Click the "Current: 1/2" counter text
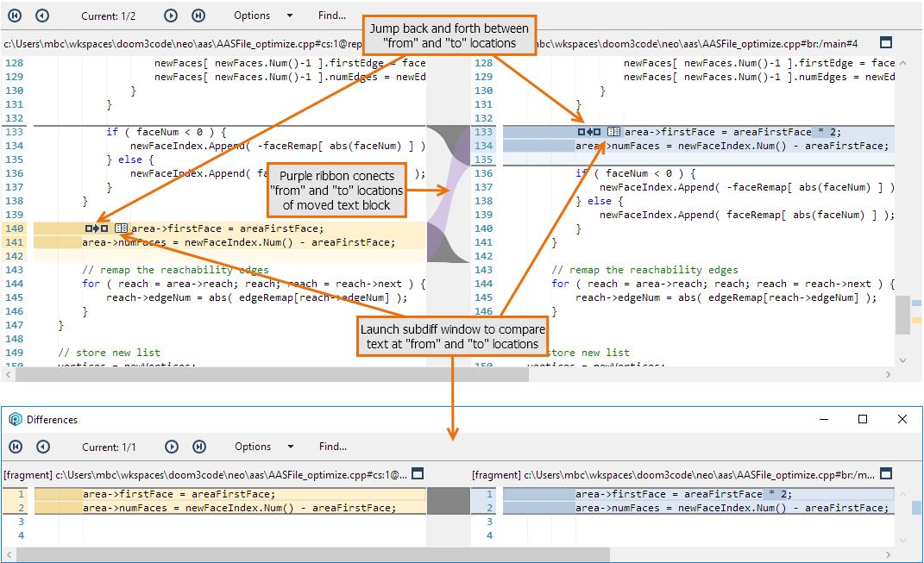 pyautogui.click(x=109, y=16)
